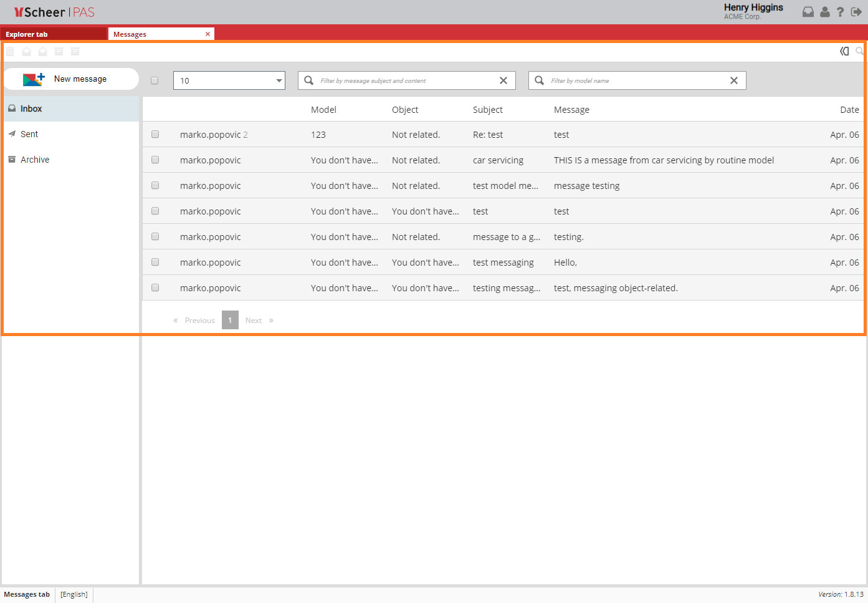Viewport: 868px width, 603px height.
Task: Check the select-all messages checkbox
Action: (155, 80)
